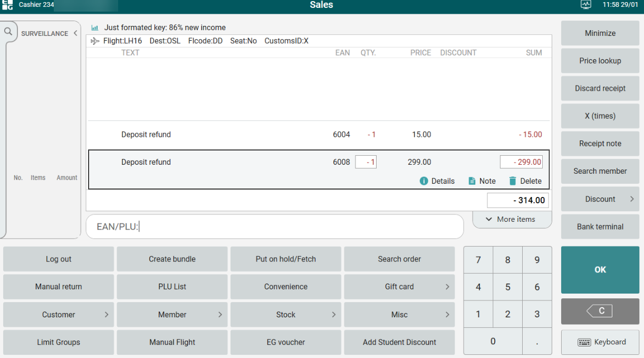Click the EAN/PLU input field
This screenshot has height=358, width=644.
[x=274, y=227]
